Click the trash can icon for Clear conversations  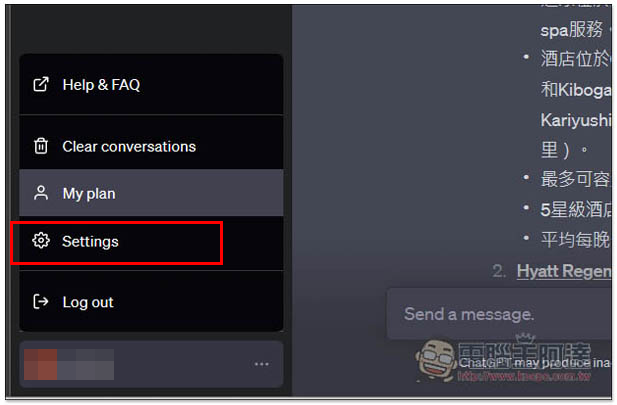coord(41,146)
